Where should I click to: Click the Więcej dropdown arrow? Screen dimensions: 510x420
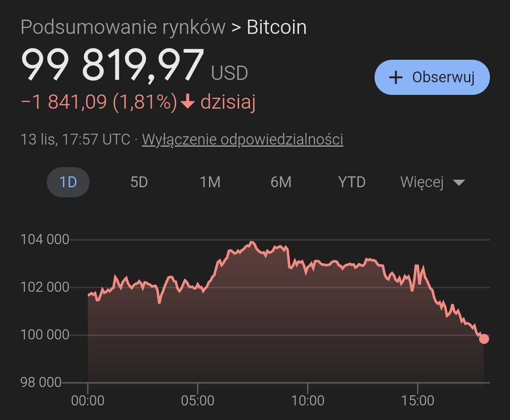point(459,183)
